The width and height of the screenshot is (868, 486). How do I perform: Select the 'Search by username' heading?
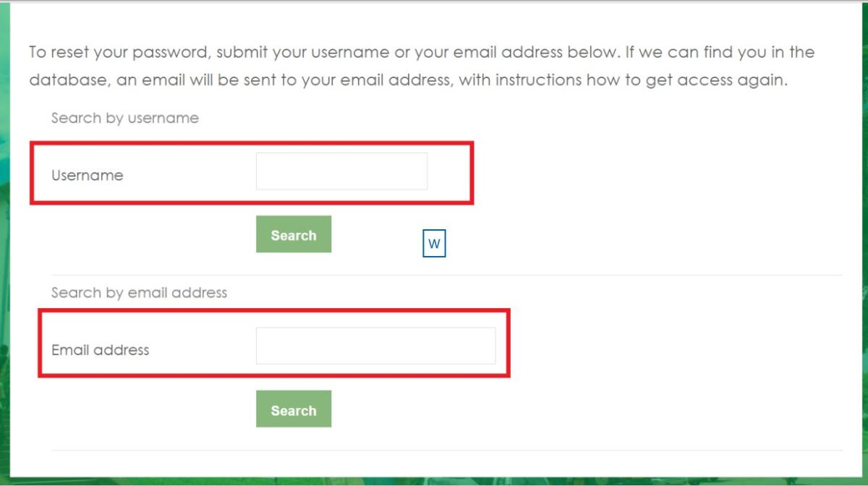click(124, 118)
